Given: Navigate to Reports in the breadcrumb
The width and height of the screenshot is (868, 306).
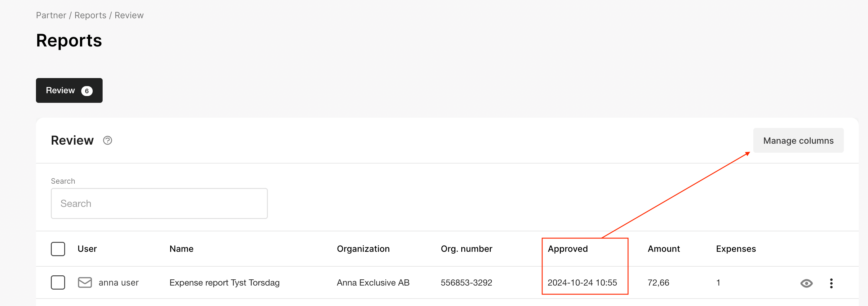Looking at the screenshot, I should (90, 15).
